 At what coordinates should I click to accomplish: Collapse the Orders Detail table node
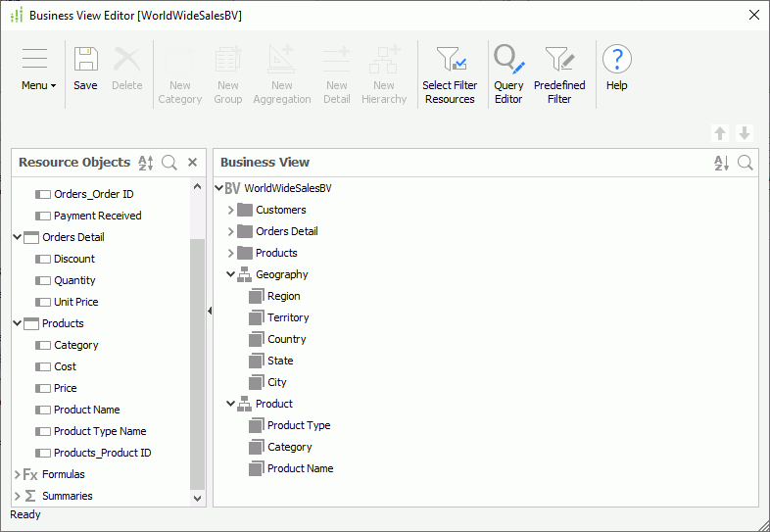tap(18, 237)
